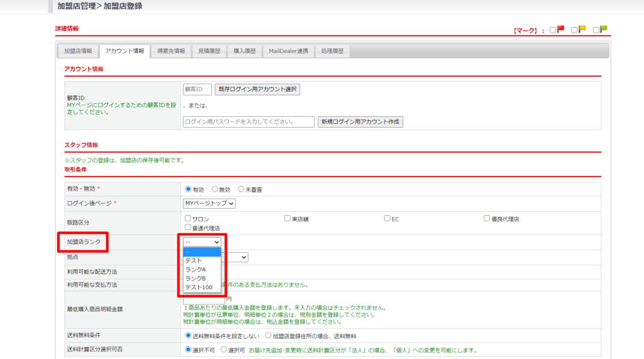Select ランクB from the open rank list
This screenshot has width=644, height=359.
[x=195, y=279]
